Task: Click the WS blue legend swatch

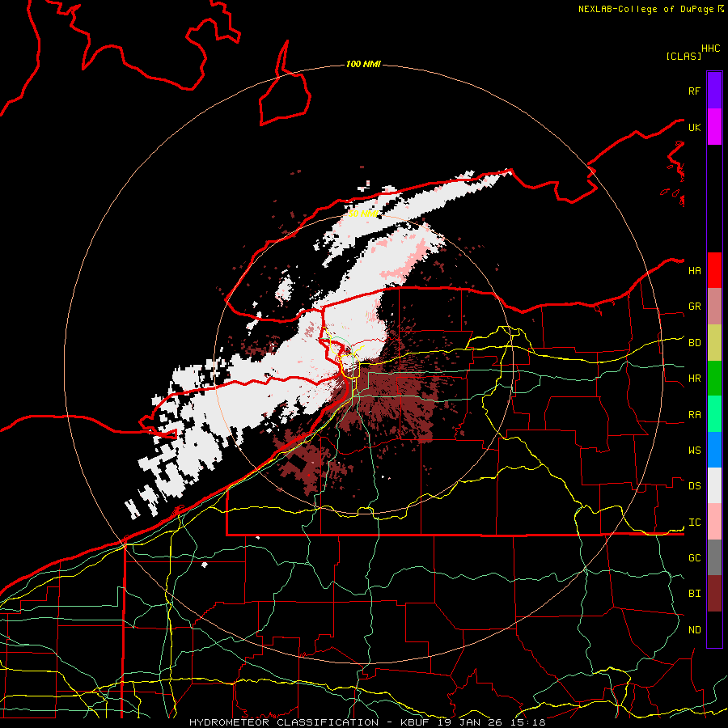Action: (714, 450)
